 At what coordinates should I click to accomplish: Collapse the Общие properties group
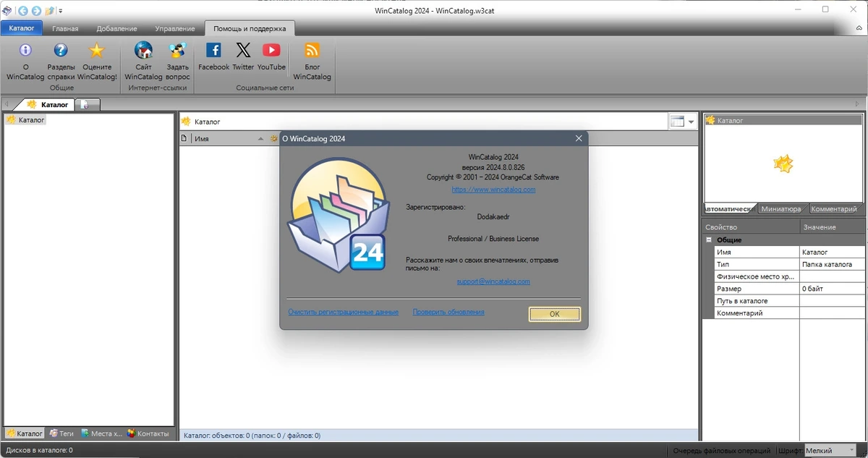pos(710,239)
